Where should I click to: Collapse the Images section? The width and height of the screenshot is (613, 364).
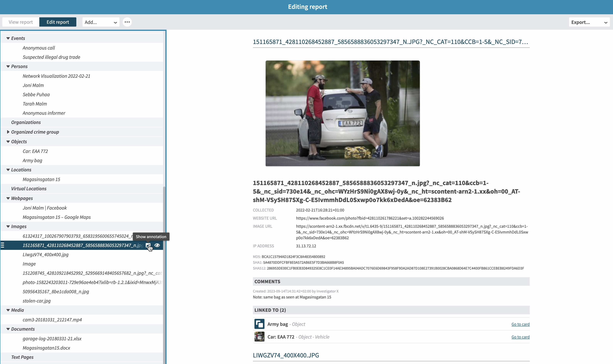8,226
